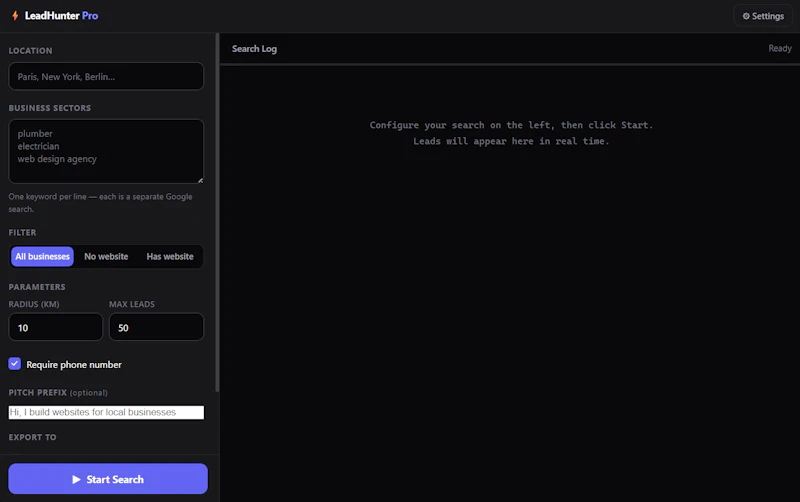Screen dimensions: 800x502
Task: Open Settings via the gear button
Action: pyautogui.click(x=763, y=16)
